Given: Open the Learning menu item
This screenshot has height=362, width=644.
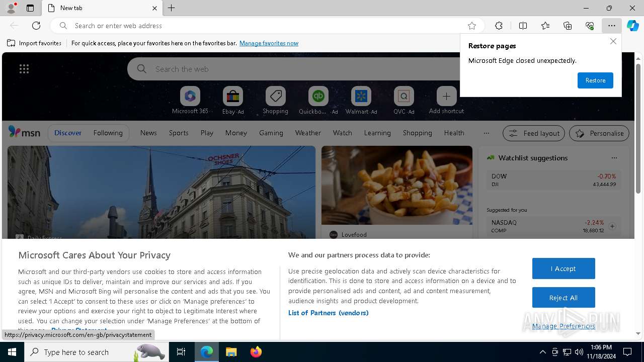Looking at the screenshot, I should coord(377,133).
